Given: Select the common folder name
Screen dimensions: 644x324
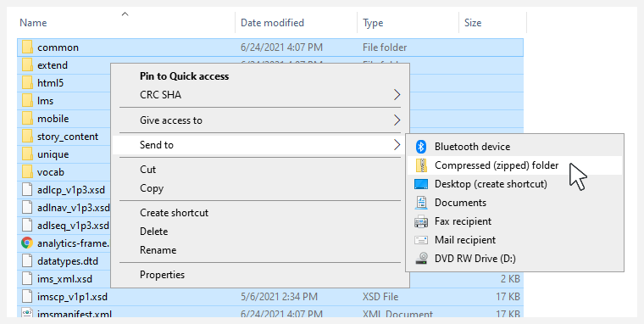Looking at the screenshot, I should click(58, 47).
